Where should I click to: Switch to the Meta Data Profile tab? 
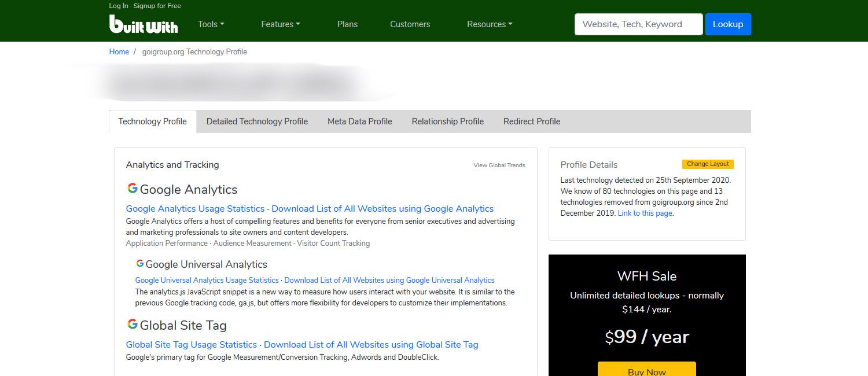360,121
